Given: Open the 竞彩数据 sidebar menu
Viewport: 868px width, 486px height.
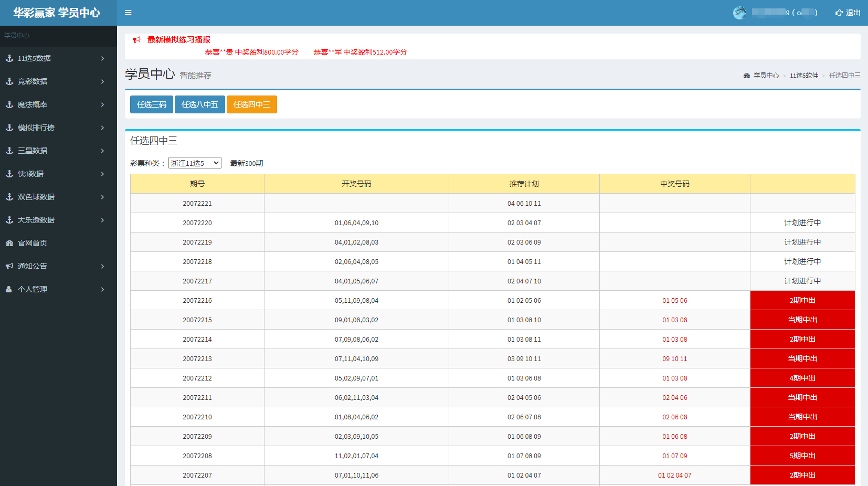Looking at the screenshot, I should [58, 81].
